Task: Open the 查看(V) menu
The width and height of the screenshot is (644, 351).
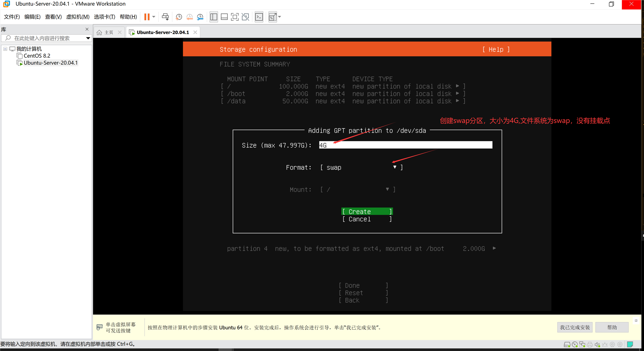Action: [x=53, y=17]
